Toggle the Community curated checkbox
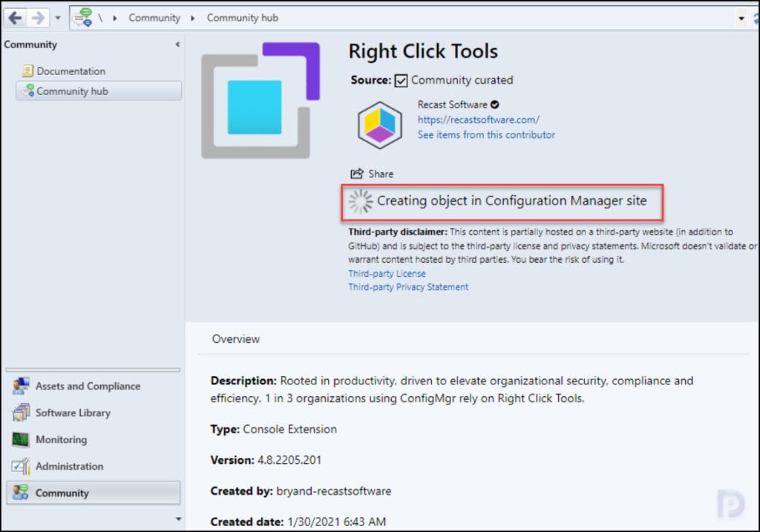This screenshot has width=760, height=532. 401,80
